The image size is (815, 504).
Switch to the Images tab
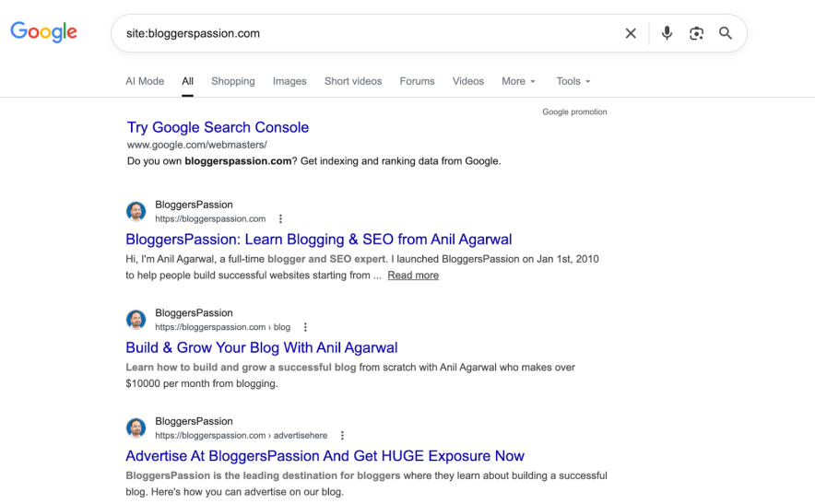tap(289, 81)
